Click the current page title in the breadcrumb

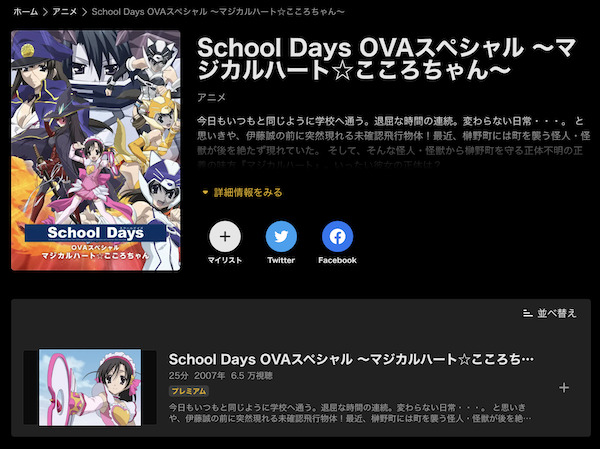click(218, 12)
